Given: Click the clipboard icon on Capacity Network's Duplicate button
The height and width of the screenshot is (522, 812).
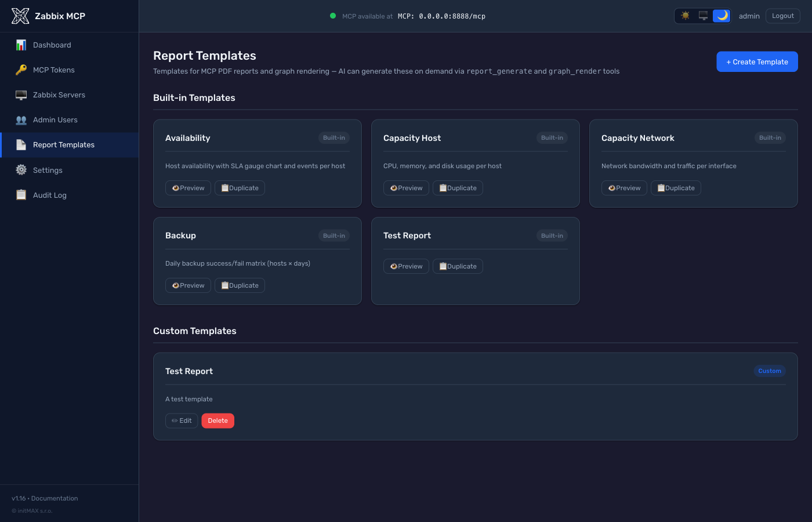Looking at the screenshot, I should click(661, 187).
